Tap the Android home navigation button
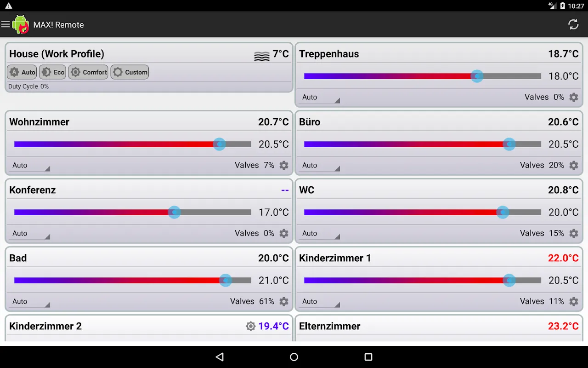 tap(294, 357)
